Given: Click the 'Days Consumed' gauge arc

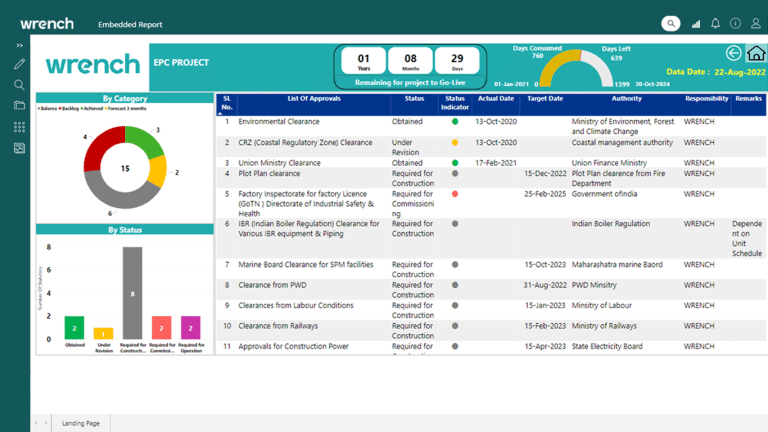Looking at the screenshot, I should pyautogui.click(x=557, y=66).
